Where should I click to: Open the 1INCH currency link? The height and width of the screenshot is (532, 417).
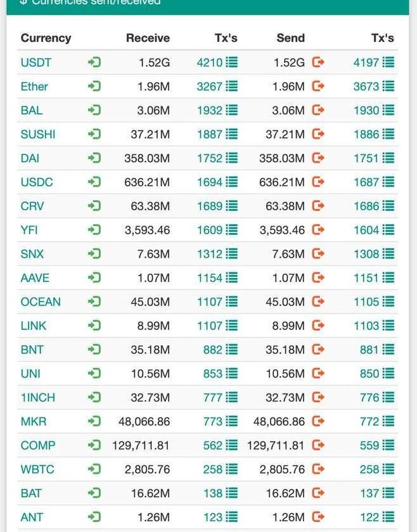[38, 398]
